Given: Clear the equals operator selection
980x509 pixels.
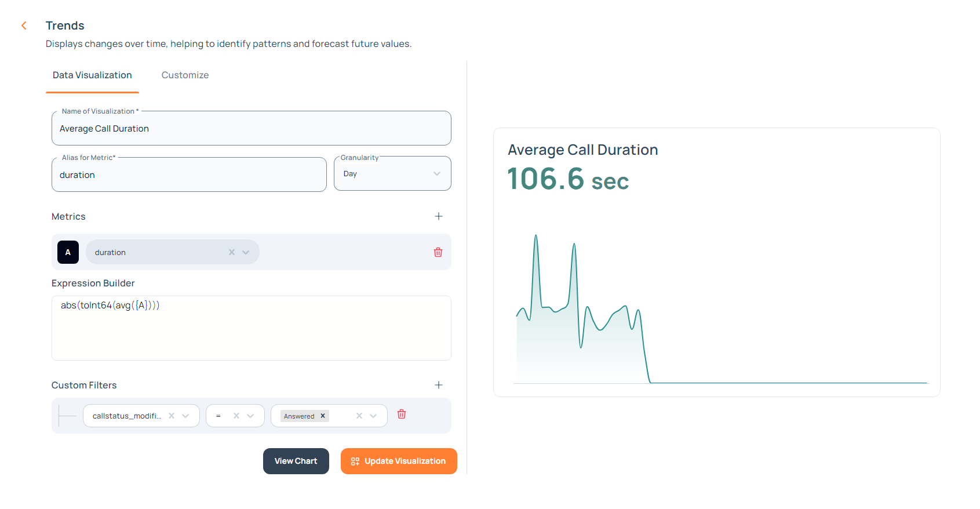Looking at the screenshot, I should tap(236, 416).
